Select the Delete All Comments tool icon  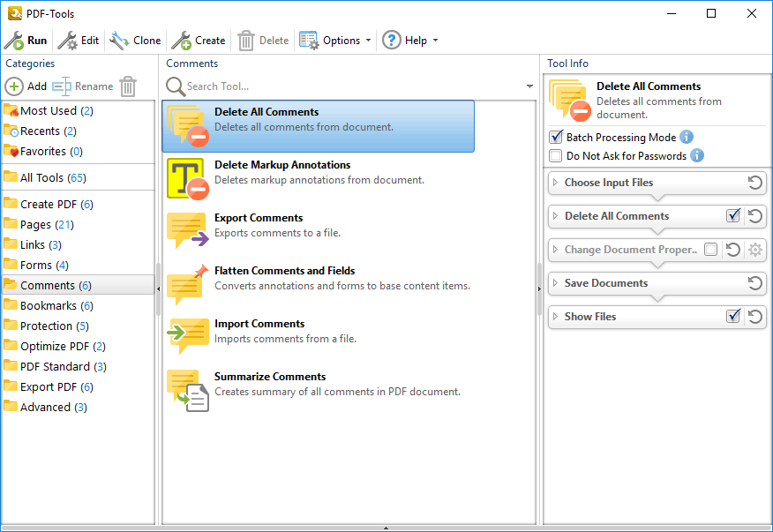click(188, 126)
